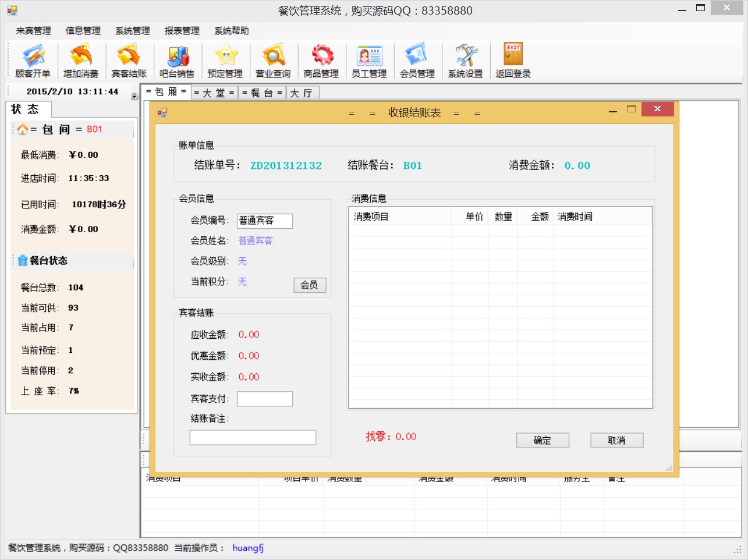The image size is (748, 560).
Task: Click the 结账备注 text box
Action: click(253, 438)
